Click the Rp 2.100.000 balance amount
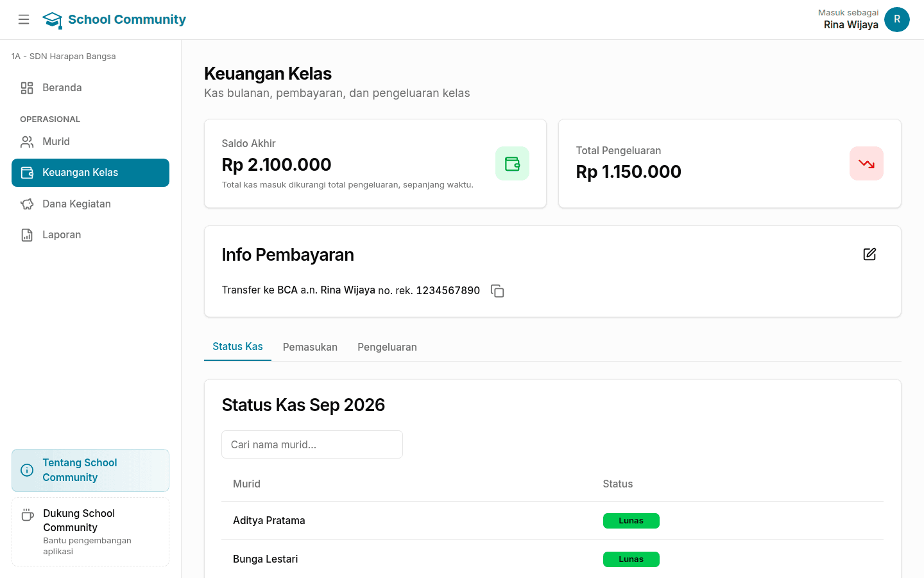 click(x=277, y=165)
